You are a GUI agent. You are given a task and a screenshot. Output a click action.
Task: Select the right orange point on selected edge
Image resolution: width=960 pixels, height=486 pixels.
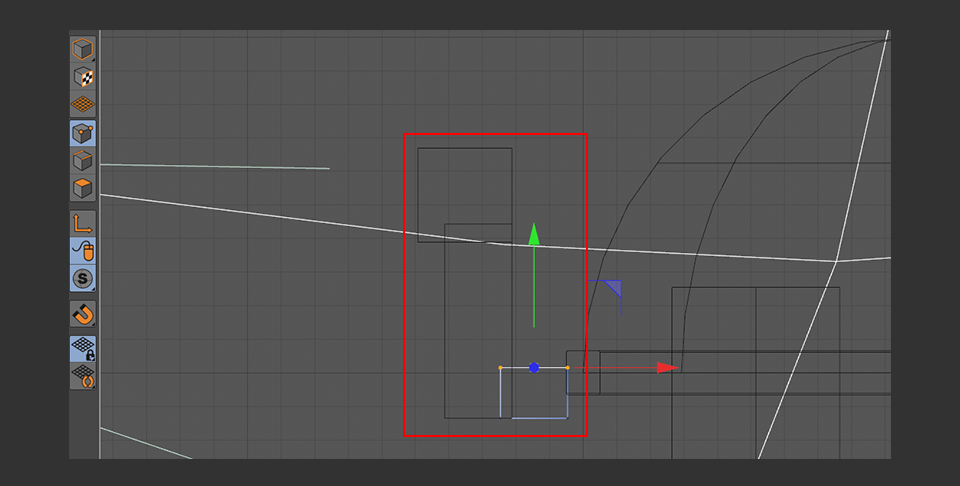pyautogui.click(x=568, y=368)
